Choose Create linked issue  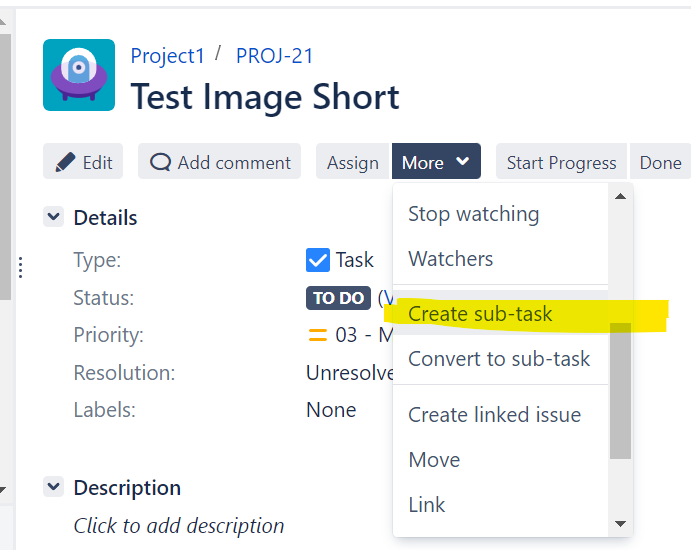tap(494, 415)
